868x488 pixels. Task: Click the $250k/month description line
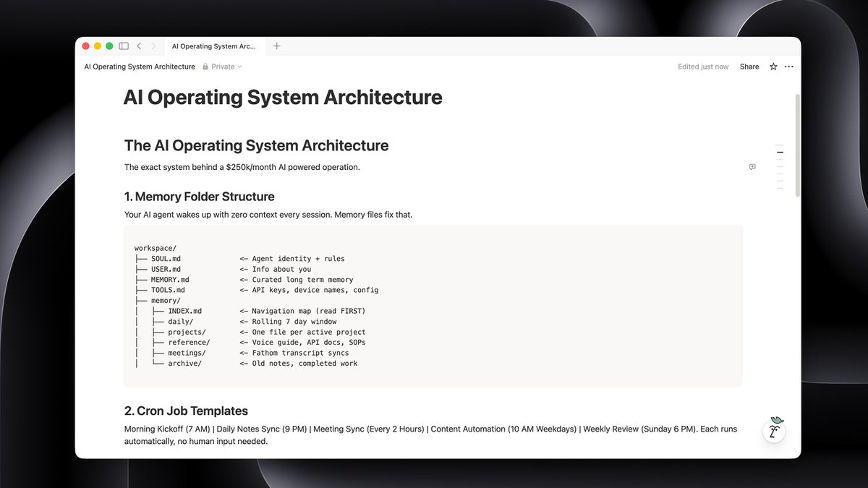(x=242, y=168)
